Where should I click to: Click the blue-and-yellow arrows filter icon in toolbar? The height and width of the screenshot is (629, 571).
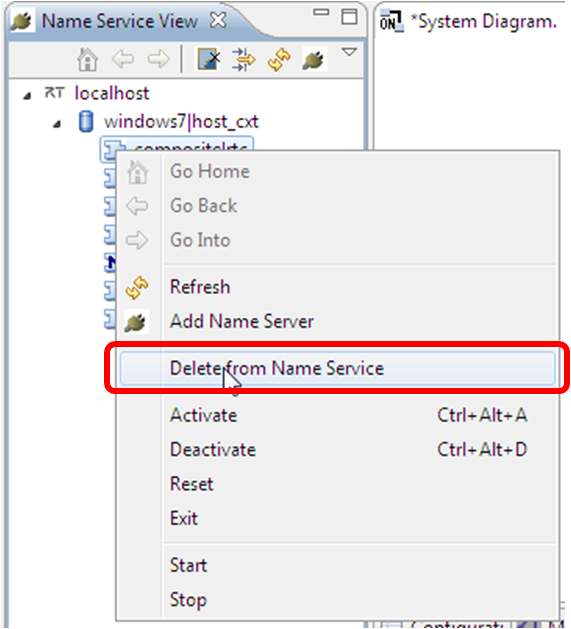pyautogui.click(x=244, y=59)
